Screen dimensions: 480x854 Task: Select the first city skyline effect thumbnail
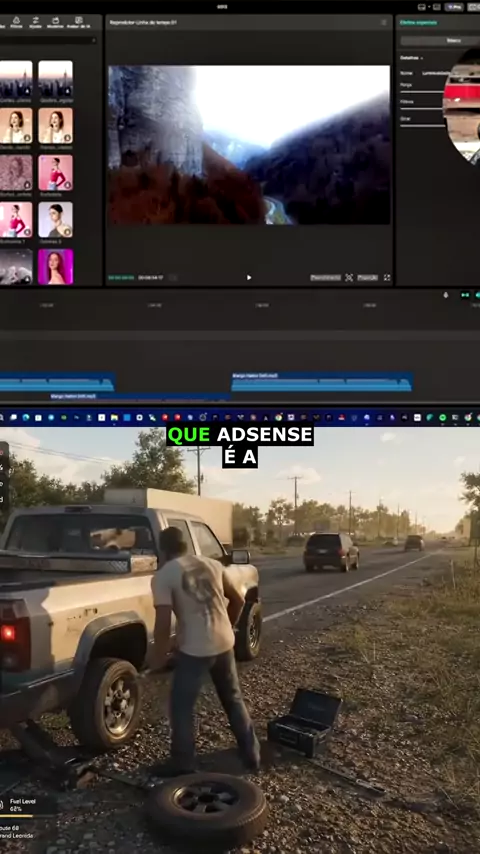click(x=16, y=79)
